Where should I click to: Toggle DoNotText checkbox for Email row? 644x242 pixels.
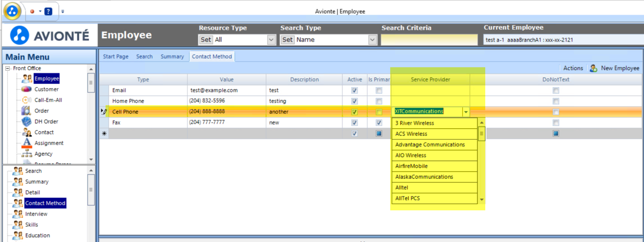[x=556, y=90]
